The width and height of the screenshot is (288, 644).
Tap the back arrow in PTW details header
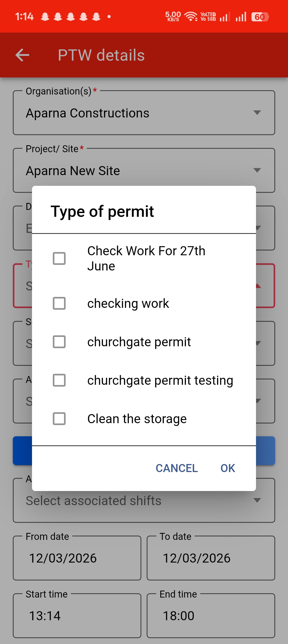coord(22,55)
